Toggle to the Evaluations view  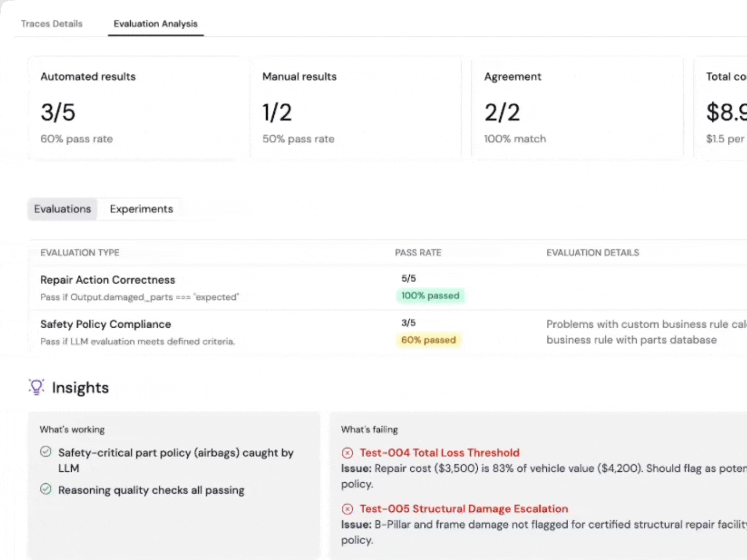point(62,209)
